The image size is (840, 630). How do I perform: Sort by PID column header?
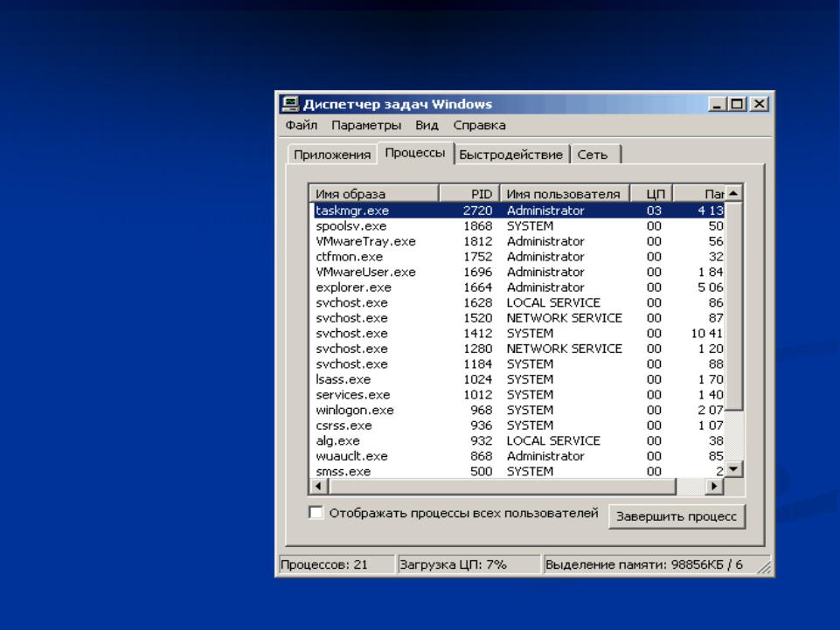[x=469, y=193]
